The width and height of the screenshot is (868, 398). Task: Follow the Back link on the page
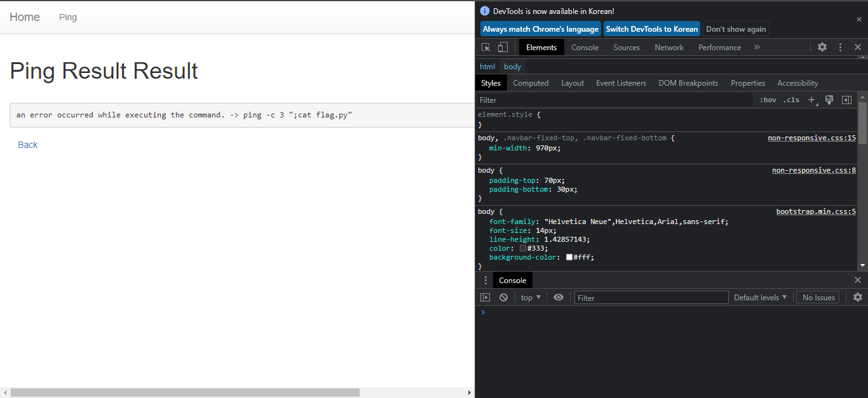27,145
